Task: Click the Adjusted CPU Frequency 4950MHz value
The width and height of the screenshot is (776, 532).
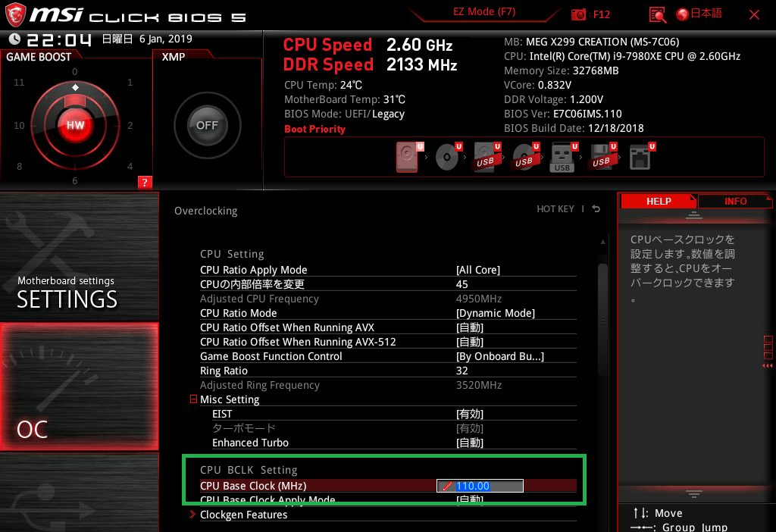Action: point(479,299)
